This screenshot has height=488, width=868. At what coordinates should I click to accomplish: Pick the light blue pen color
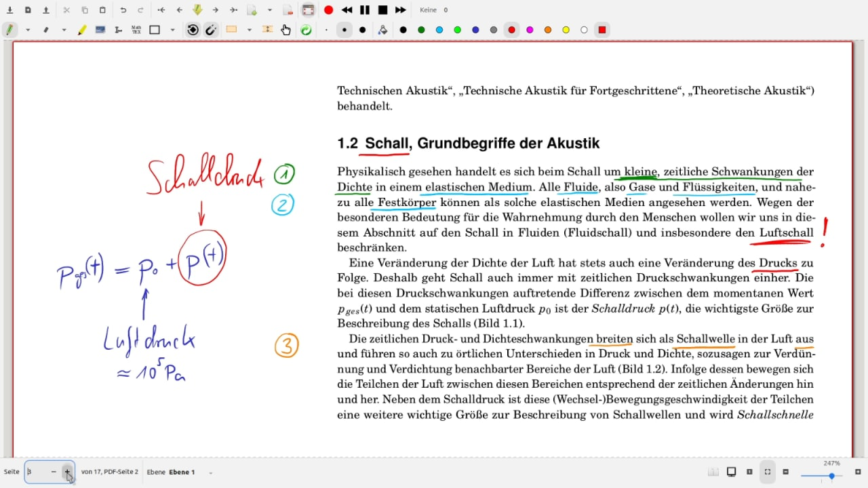[439, 30]
